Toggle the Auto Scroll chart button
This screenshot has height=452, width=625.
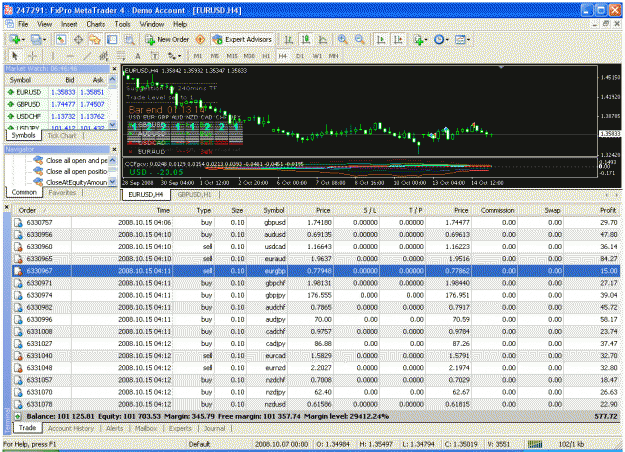[381, 39]
